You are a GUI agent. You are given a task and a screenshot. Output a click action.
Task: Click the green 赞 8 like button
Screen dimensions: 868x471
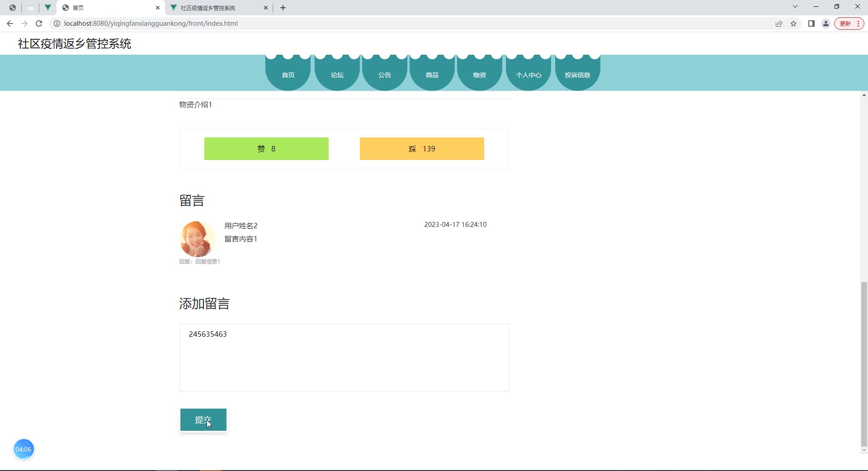pos(266,149)
